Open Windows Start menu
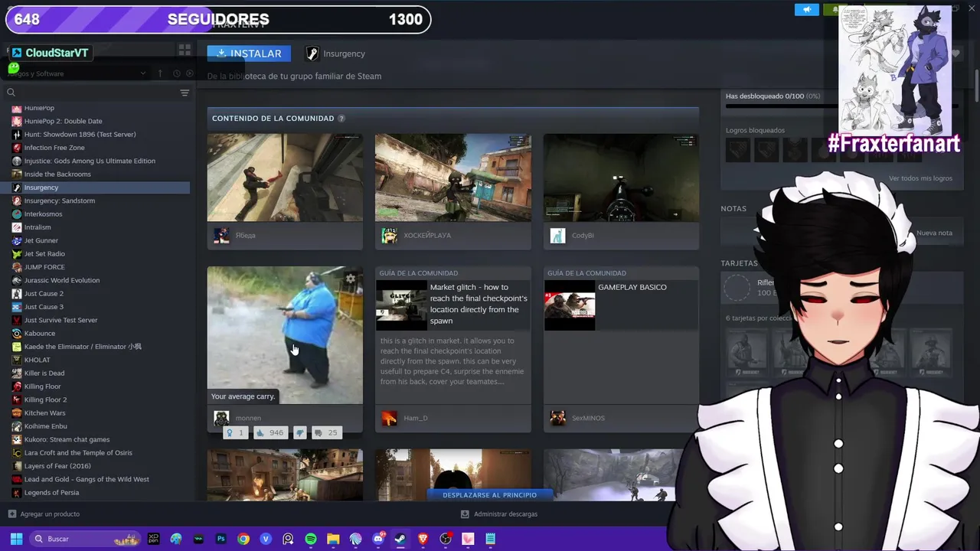Screen dimensions: 980x551 point(16,539)
